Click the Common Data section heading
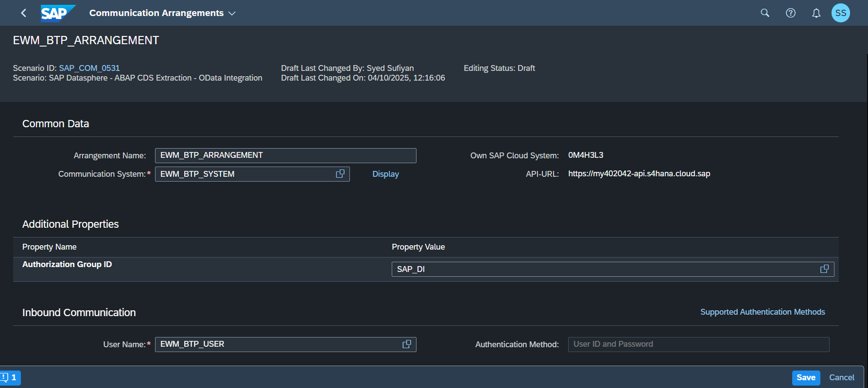 [x=56, y=124]
